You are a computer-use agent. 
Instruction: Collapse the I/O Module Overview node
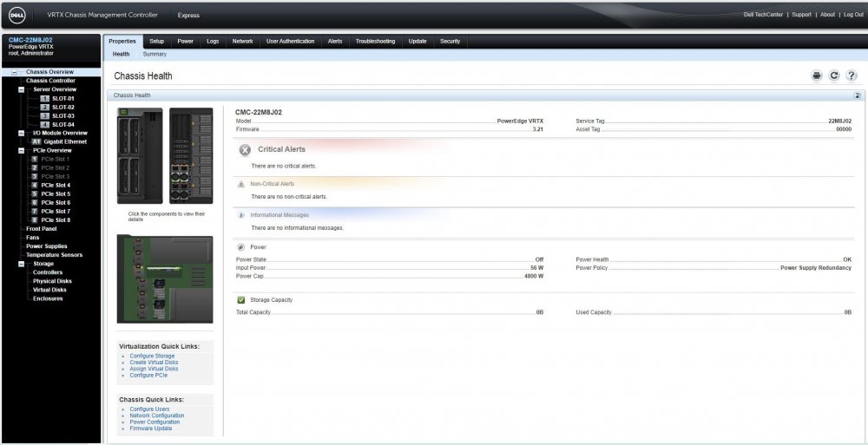pos(21,134)
